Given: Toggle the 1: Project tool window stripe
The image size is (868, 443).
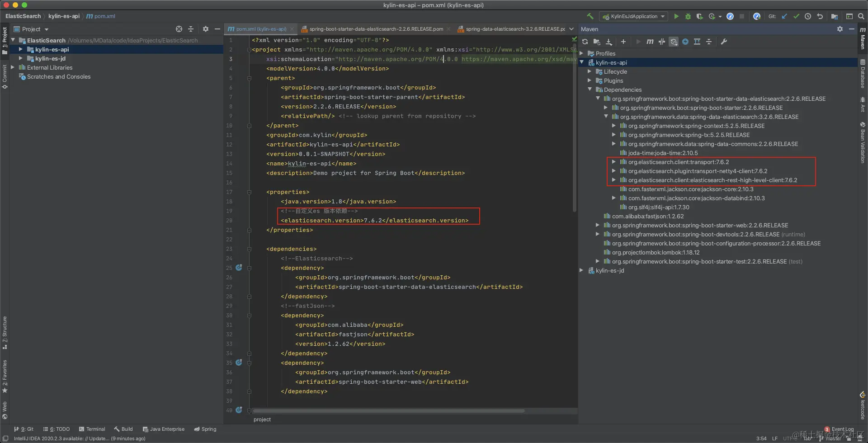Looking at the screenshot, I should click(x=5, y=41).
